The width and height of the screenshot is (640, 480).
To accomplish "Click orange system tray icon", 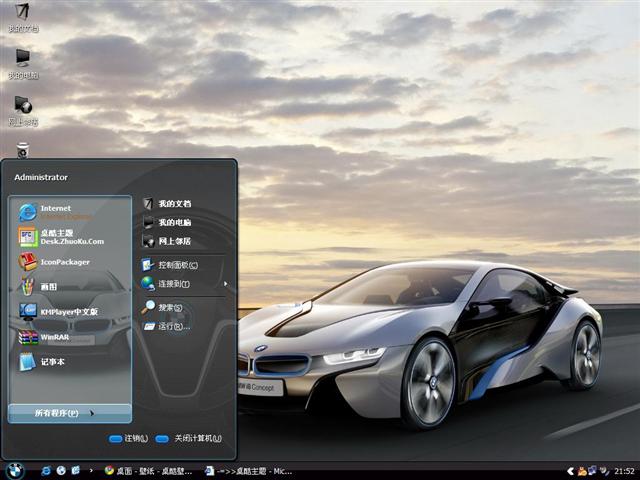I will (x=582, y=471).
